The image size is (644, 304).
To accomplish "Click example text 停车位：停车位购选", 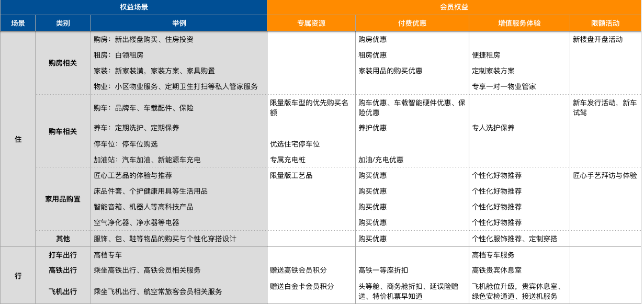I will [126, 144].
